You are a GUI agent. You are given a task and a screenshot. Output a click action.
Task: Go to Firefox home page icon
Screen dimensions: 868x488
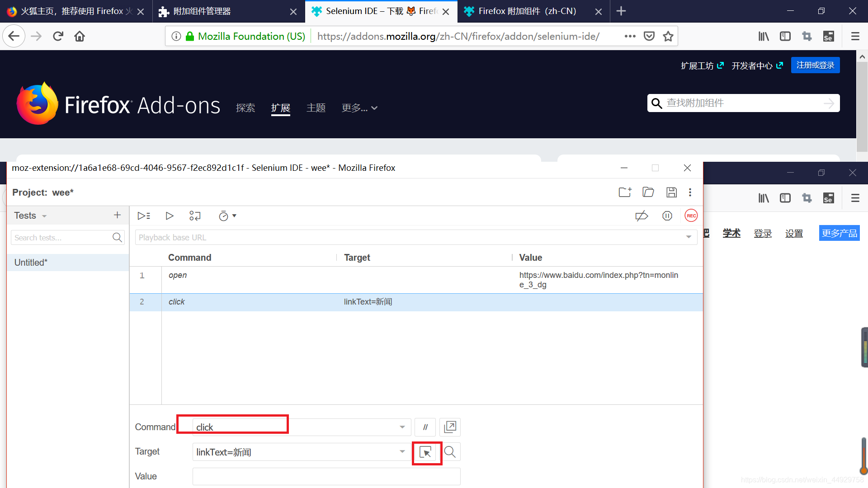(x=80, y=36)
